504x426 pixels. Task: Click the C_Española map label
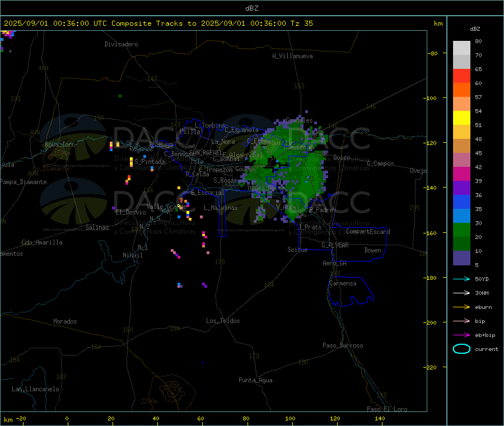coord(242,130)
